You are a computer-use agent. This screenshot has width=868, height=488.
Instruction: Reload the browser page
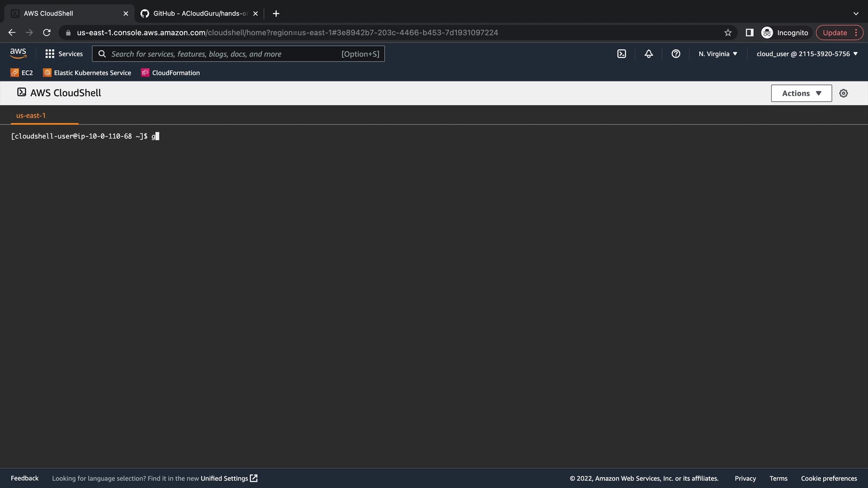click(47, 33)
